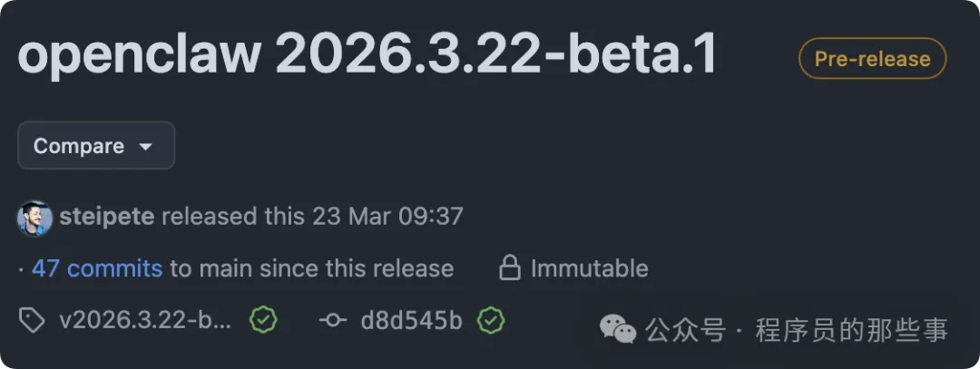Image resolution: width=980 pixels, height=369 pixels.
Task: Click the text 'to main since this release'
Action: click(x=311, y=268)
